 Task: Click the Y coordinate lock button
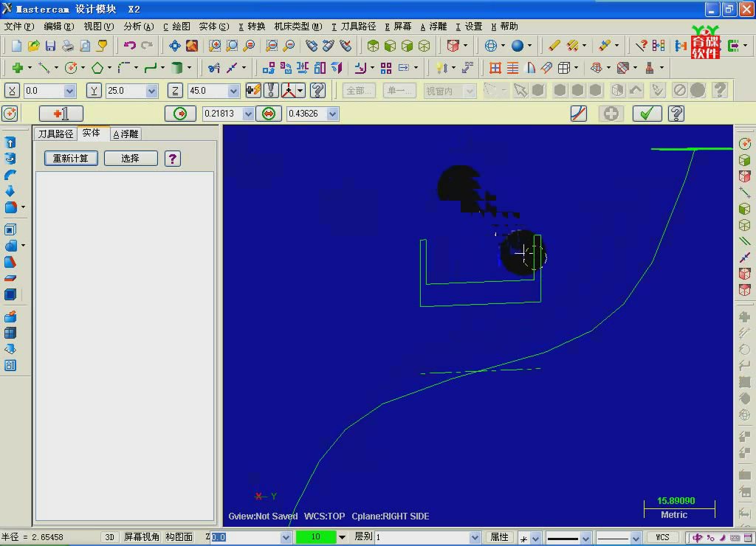[94, 91]
